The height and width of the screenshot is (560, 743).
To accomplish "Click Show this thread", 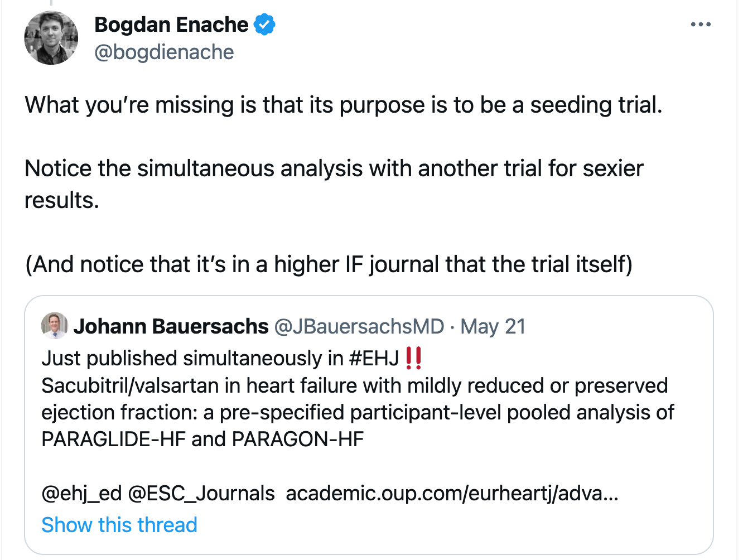I will click(x=119, y=524).
